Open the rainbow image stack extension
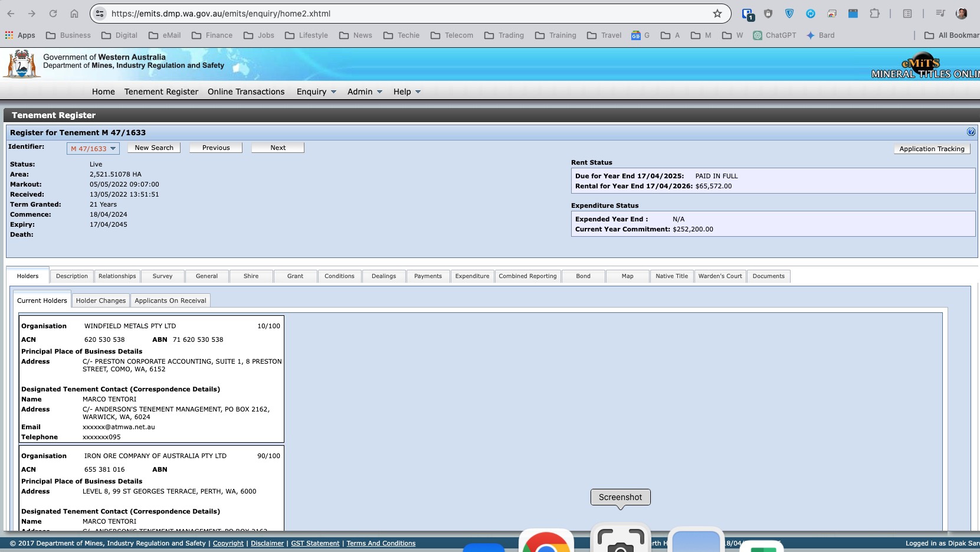980x552 pixels. (832, 14)
